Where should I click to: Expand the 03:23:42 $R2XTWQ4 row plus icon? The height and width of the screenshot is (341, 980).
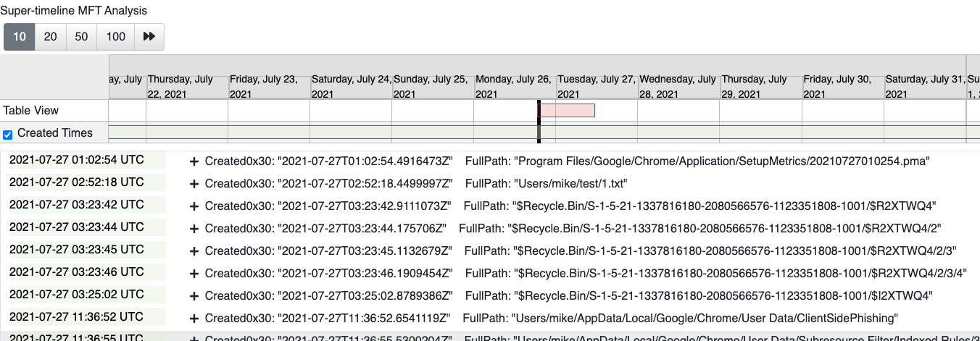[194, 206]
